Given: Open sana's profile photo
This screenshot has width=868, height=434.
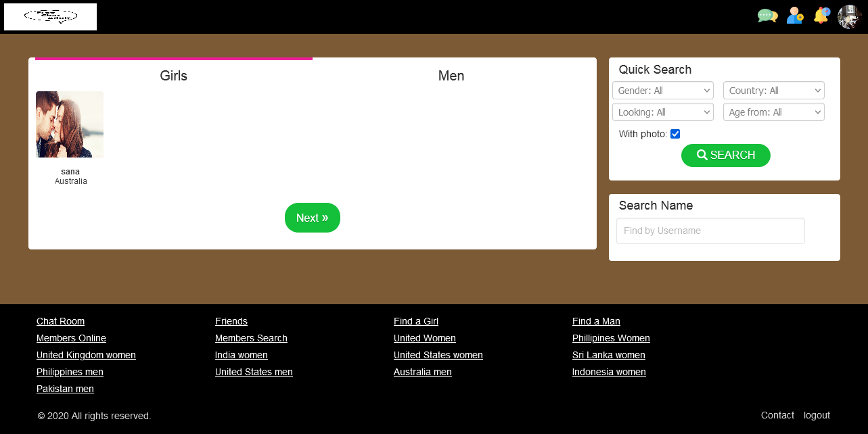Looking at the screenshot, I should [70, 124].
